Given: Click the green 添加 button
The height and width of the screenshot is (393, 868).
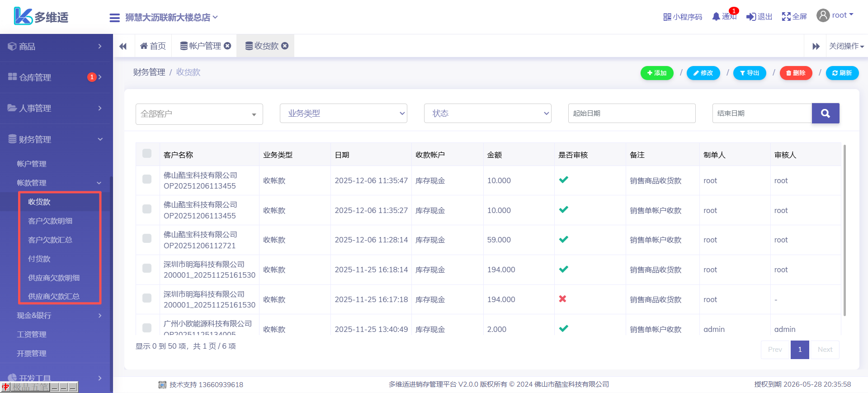Looking at the screenshot, I should pos(656,73).
